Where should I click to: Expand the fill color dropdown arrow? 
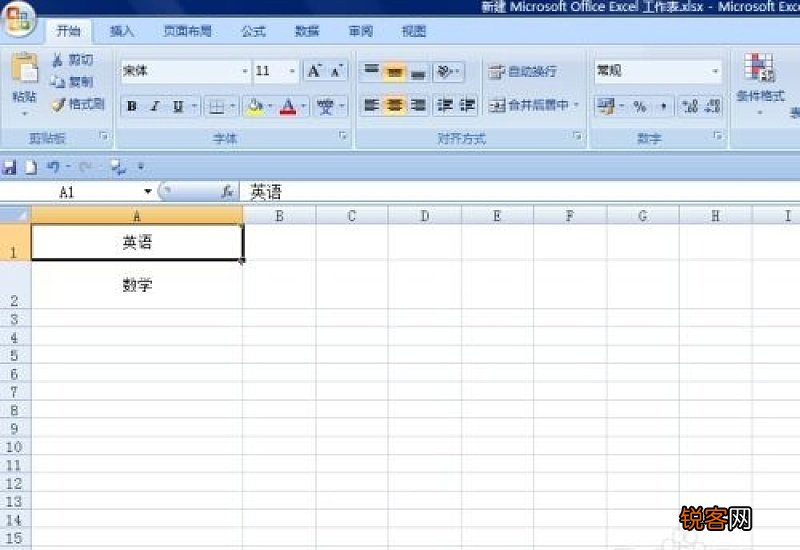coord(270,106)
